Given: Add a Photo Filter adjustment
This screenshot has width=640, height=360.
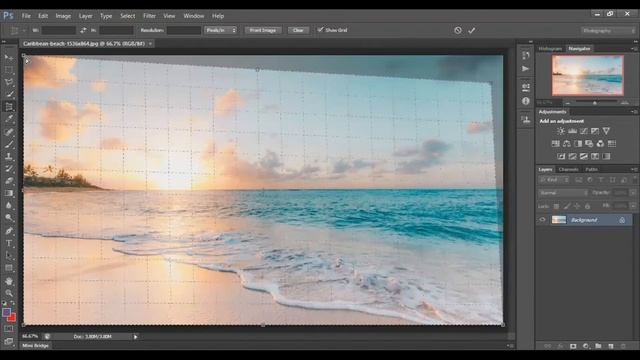Looking at the screenshot, I should 589,144.
